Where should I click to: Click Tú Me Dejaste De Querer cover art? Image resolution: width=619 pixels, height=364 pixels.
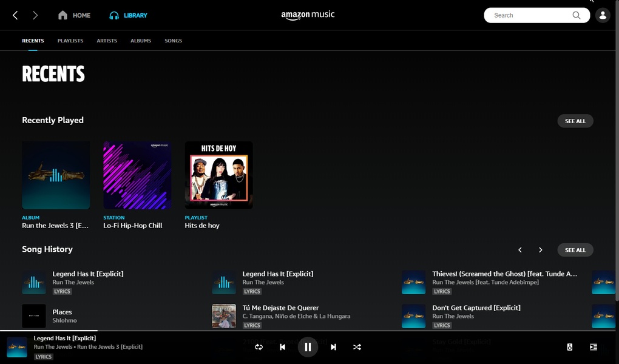click(x=224, y=316)
